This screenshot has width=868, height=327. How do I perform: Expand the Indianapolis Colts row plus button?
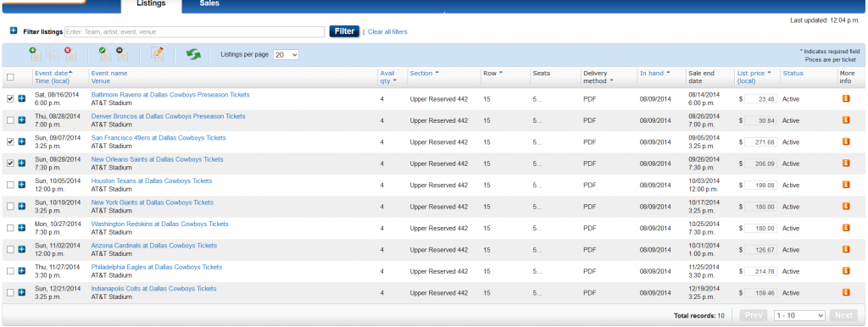[21, 293]
